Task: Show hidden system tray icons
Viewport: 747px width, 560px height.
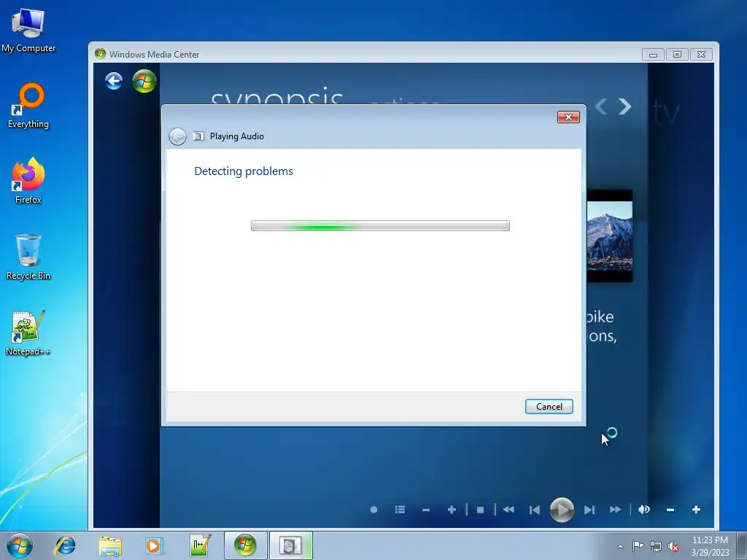Action: pos(620,546)
